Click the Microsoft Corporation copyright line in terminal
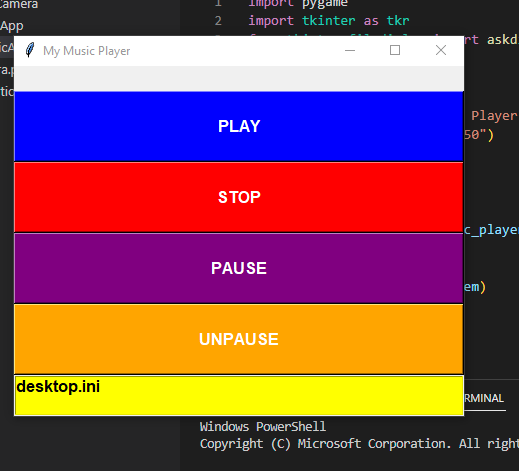 click(x=359, y=444)
